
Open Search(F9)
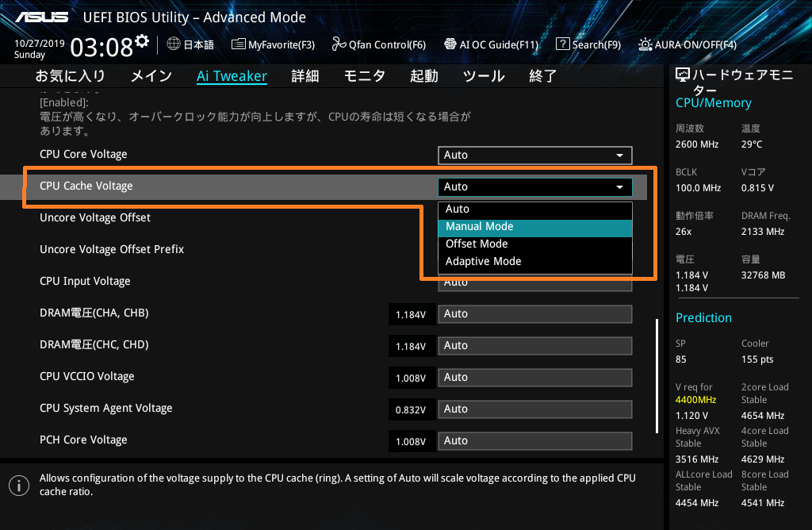coord(588,44)
